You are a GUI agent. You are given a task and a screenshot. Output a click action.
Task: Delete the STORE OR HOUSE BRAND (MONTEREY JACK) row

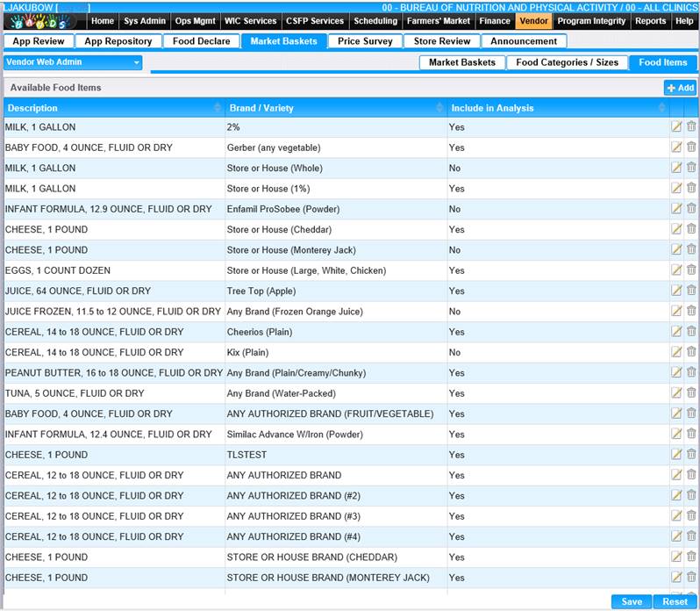pyautogui.click(x=691, y=577)
